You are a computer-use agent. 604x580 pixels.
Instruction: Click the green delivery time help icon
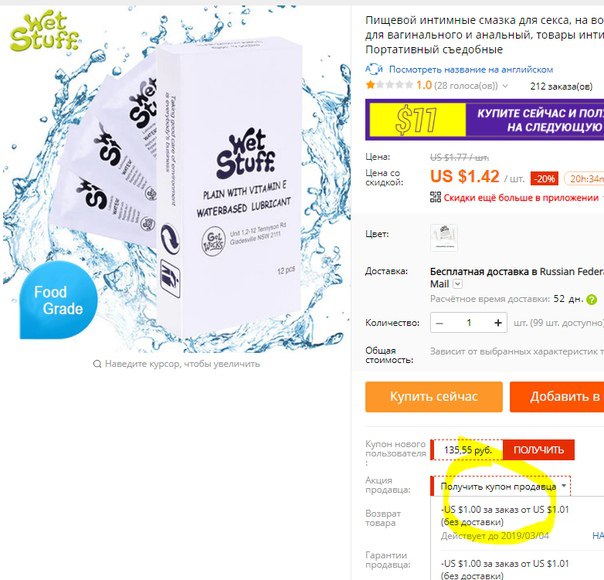[591, 299]
